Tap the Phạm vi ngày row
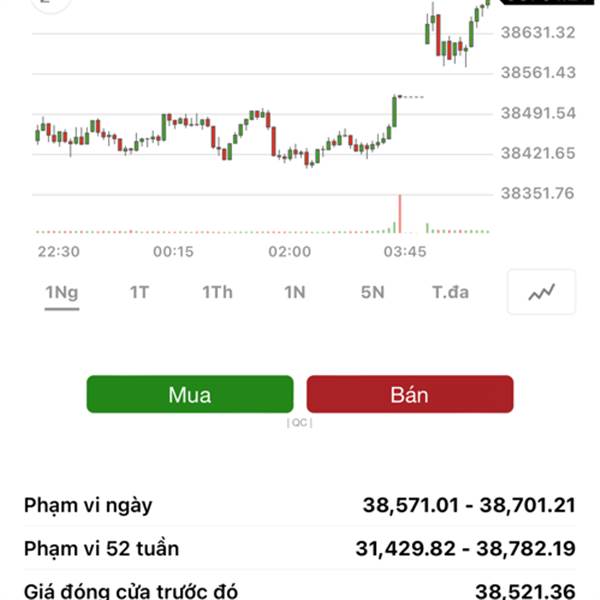 (x=300, y=505)
